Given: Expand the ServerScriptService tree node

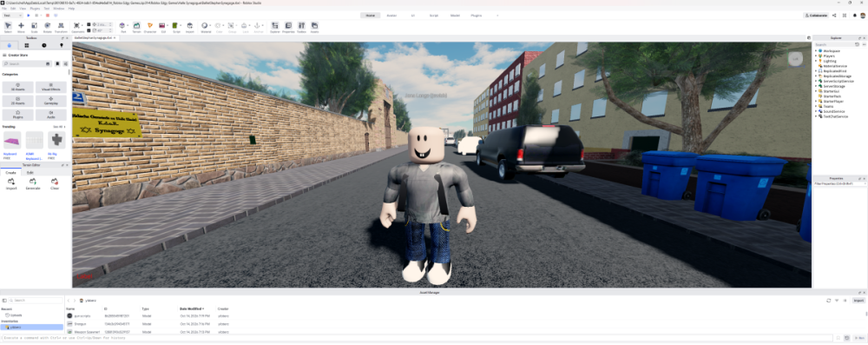Looking at the screenshot, I should click(x=816, y=81).
